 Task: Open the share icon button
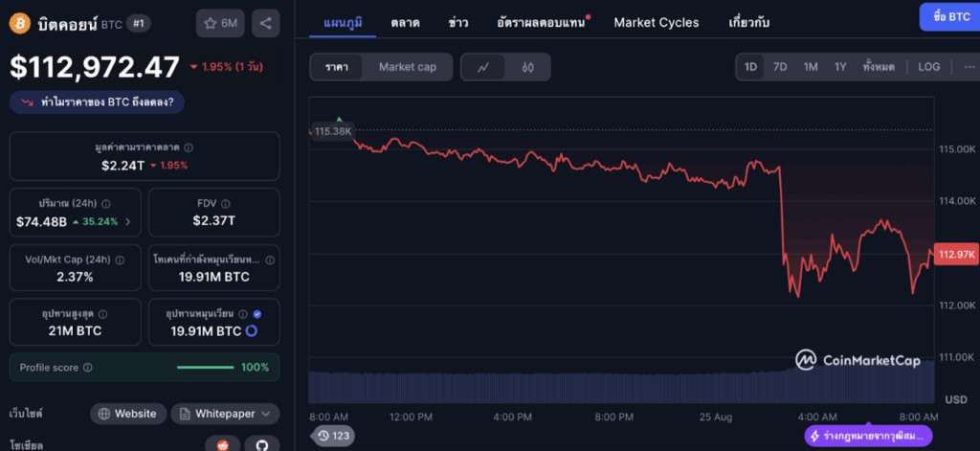click(266, 24)
